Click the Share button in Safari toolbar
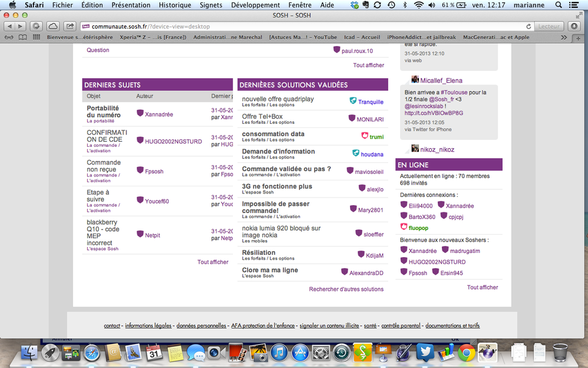This screenshot has width=588, height=368. click(x=70, y=27)
